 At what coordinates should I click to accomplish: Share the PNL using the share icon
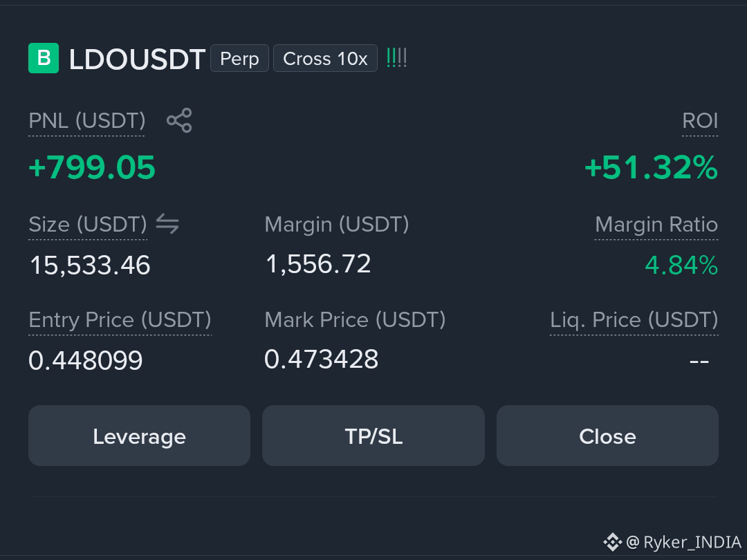[179, 120]
